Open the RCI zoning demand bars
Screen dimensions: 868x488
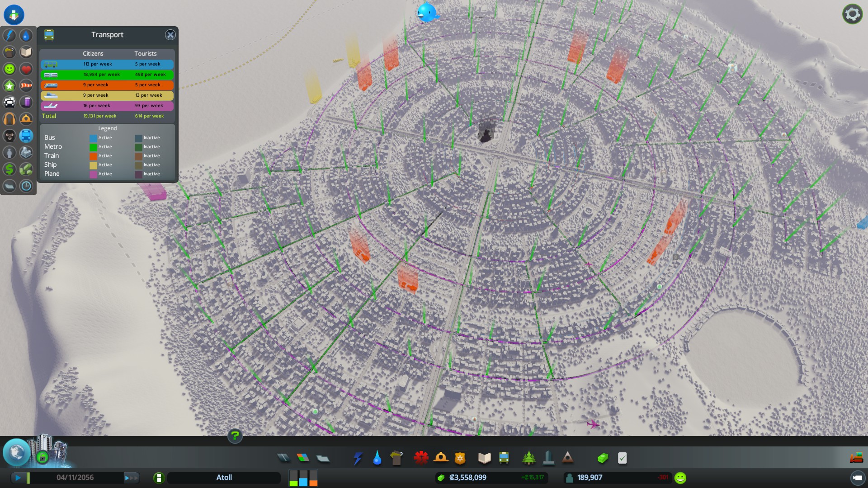[x=303, y=478]
